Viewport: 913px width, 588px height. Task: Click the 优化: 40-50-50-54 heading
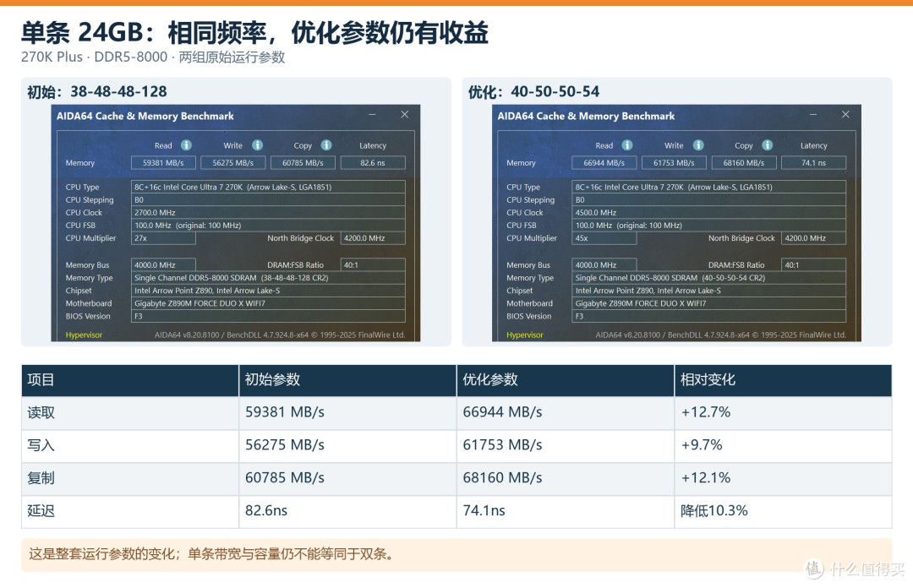click(x=533, y=91)
